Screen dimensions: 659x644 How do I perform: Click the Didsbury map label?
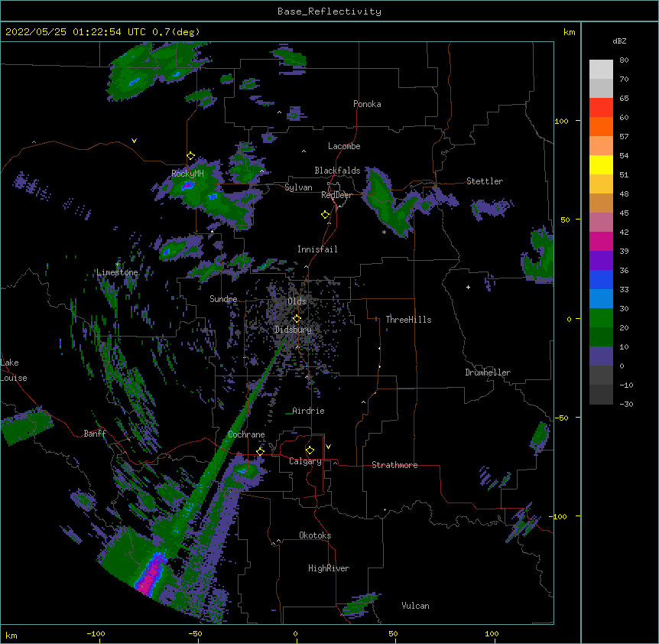click(293, 330)
